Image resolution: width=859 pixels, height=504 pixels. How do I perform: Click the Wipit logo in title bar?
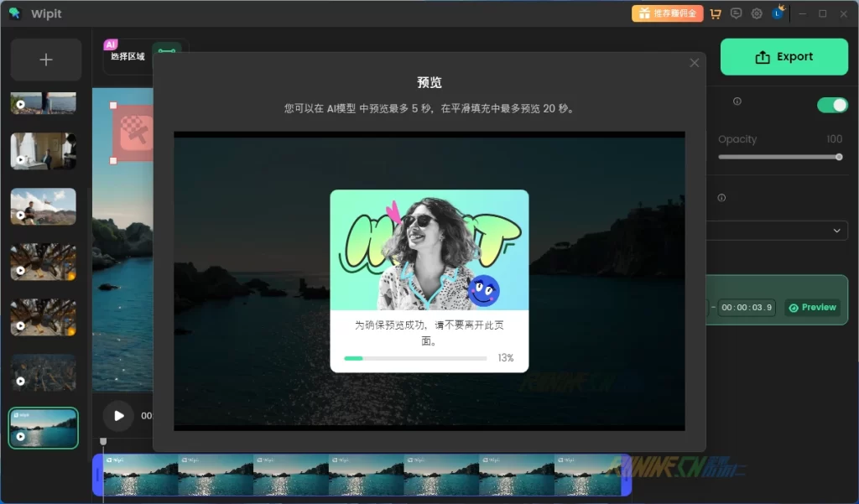point(14,13)
